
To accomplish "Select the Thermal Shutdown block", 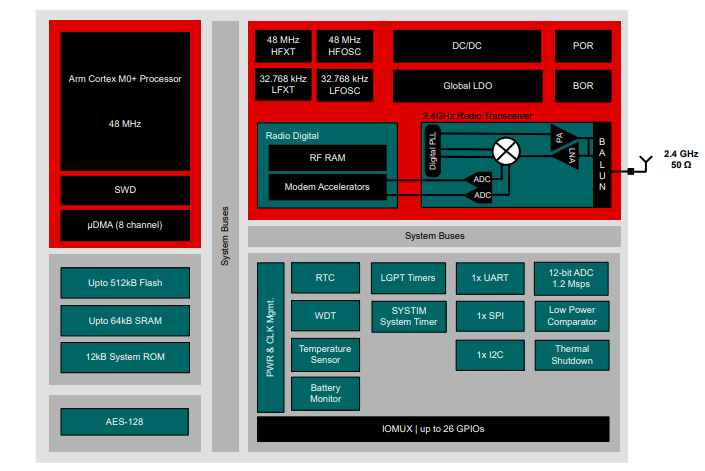I will pos(572,355).
